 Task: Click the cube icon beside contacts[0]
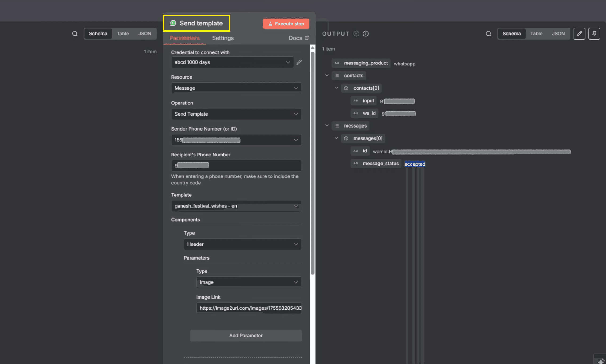346,88
